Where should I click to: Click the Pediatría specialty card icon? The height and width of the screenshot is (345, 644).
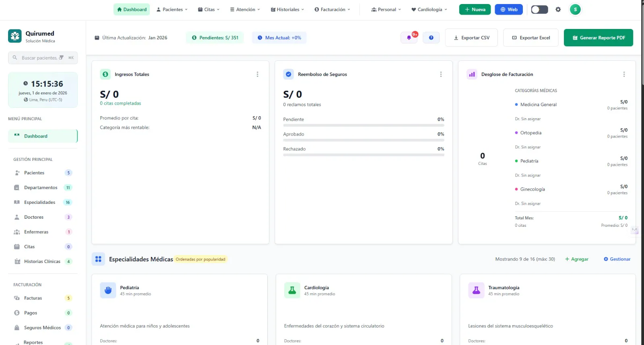pos(108,290)
